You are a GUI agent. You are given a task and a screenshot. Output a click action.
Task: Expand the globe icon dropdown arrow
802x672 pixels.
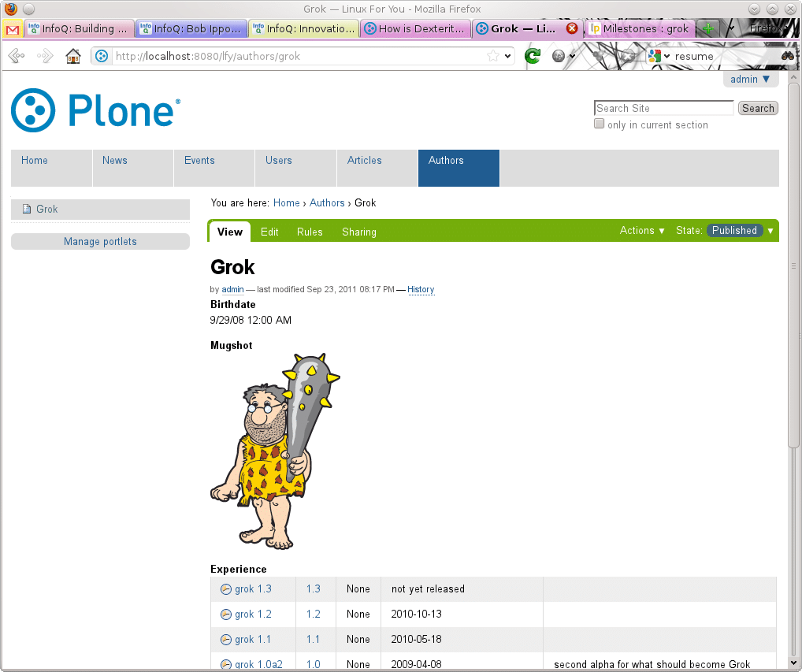tap(572, 56)
